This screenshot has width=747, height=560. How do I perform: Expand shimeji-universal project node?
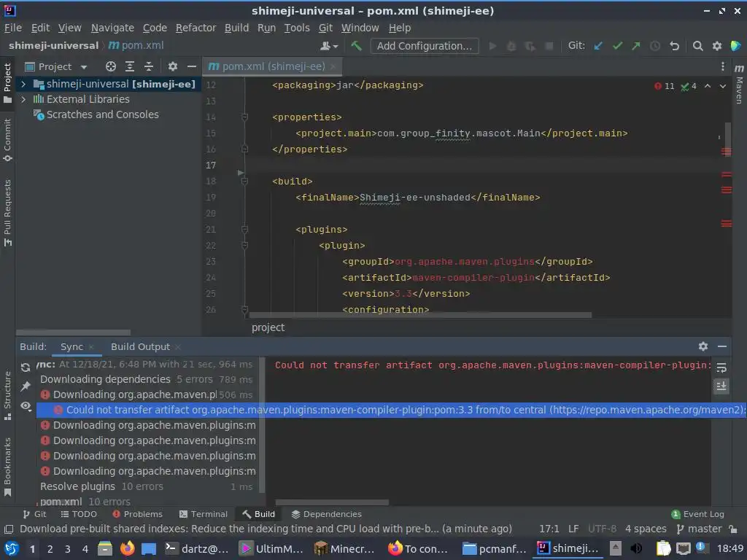23,85
